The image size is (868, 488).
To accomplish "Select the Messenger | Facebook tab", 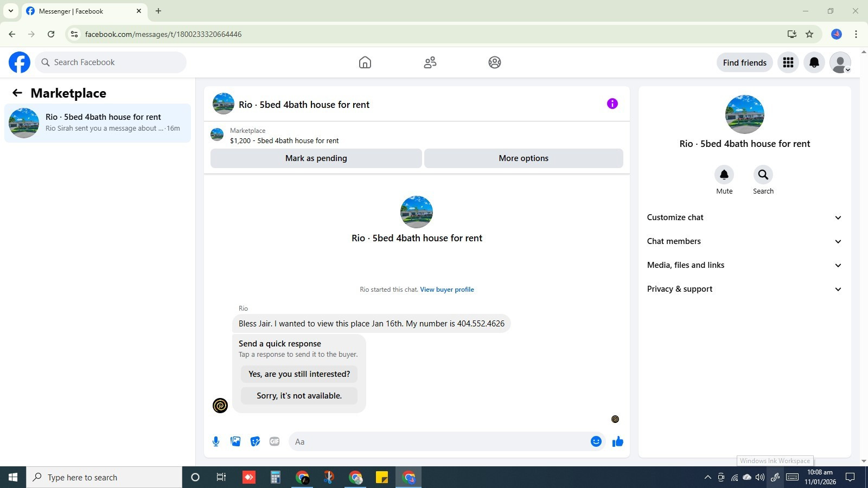I will [x=85, y=11].
